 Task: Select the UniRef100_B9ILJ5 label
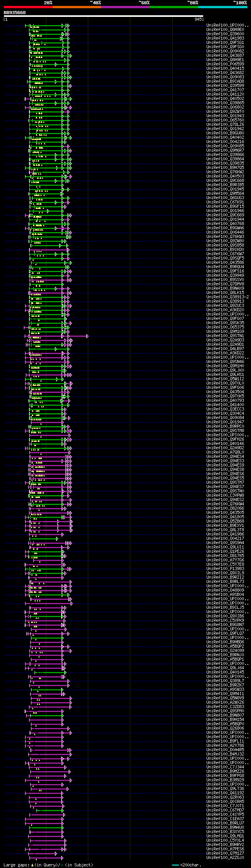225,607
